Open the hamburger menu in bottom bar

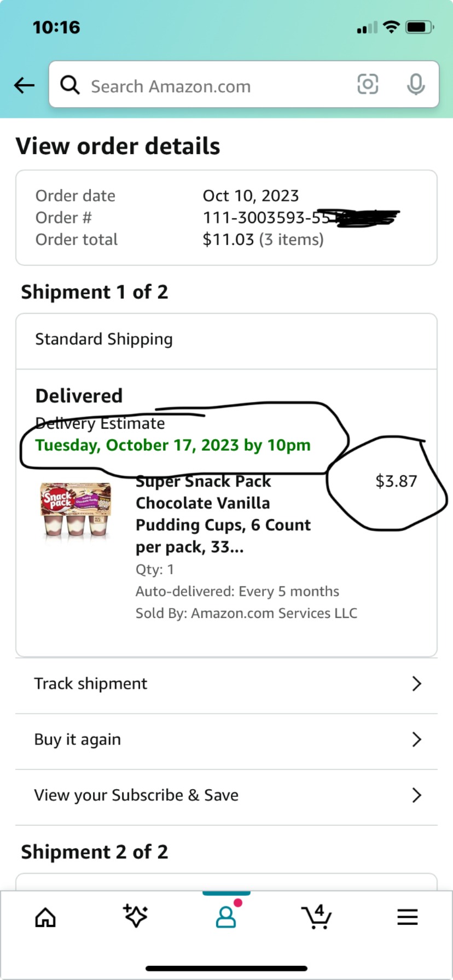tap(407, 918)
